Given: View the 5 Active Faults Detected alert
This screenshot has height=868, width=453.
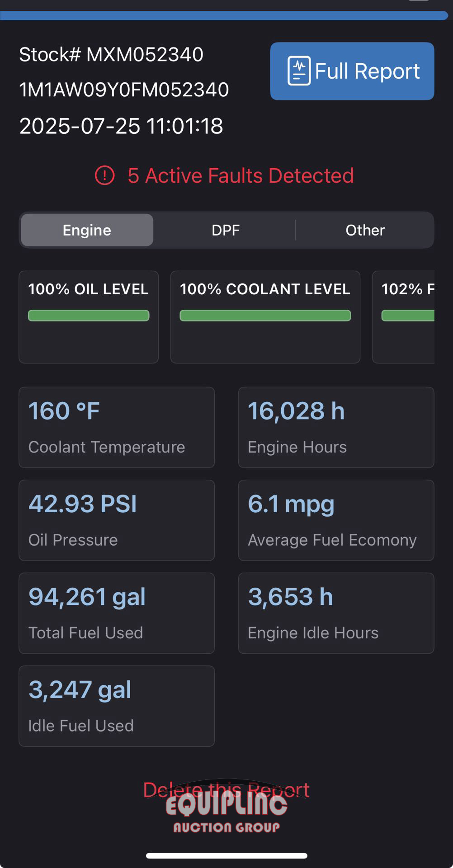Looking at the screenshot, I should click(240, 175).
